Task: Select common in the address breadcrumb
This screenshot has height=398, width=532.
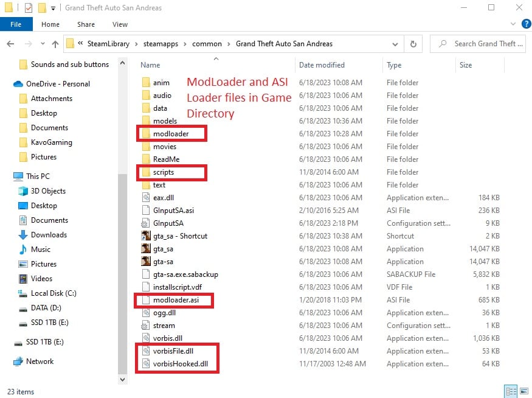Action: coord(207,44)
